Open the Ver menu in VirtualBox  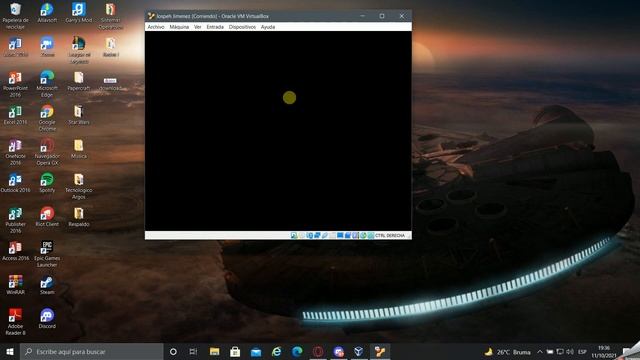[198, 27]
